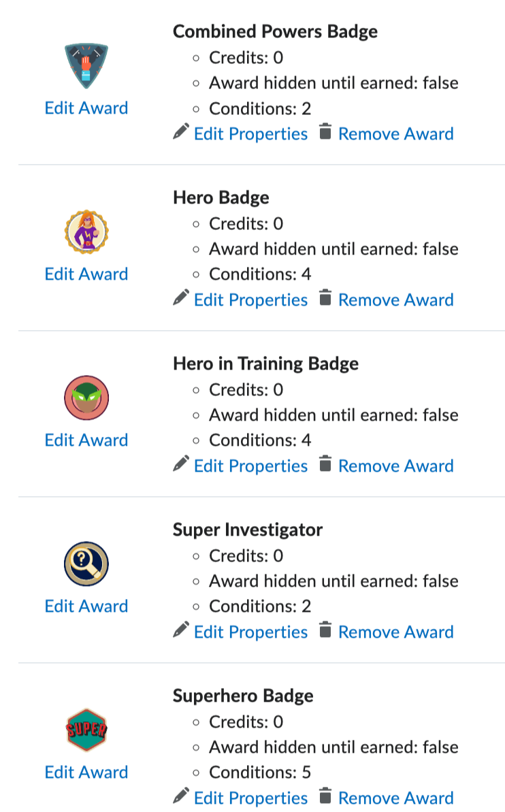The image size is (505, 812).
Task: Click pencil icon for Combined Powers Badge
Action: 181,131
